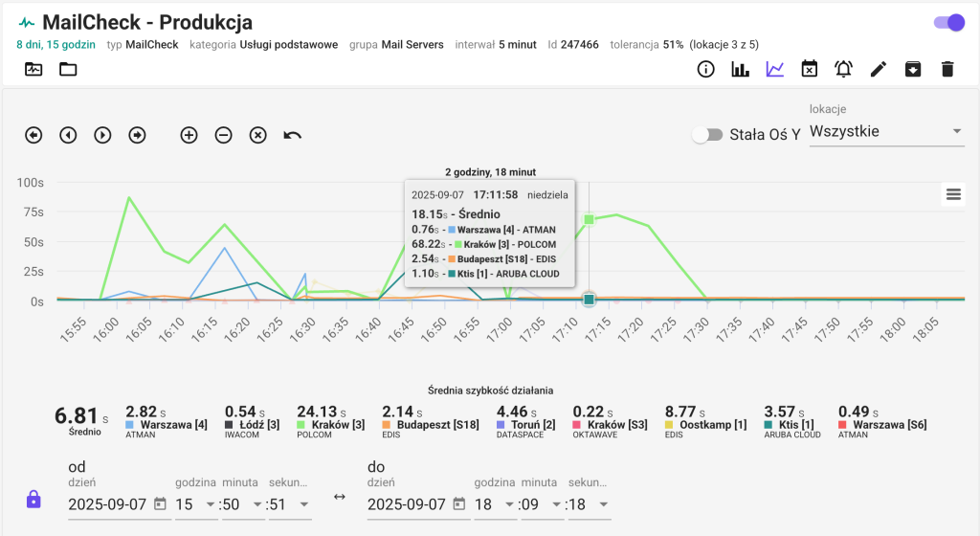This screenshot has width=980, height=536.
Task: Open the end minuta dropdown showing 09
Action: pos(542,503)
